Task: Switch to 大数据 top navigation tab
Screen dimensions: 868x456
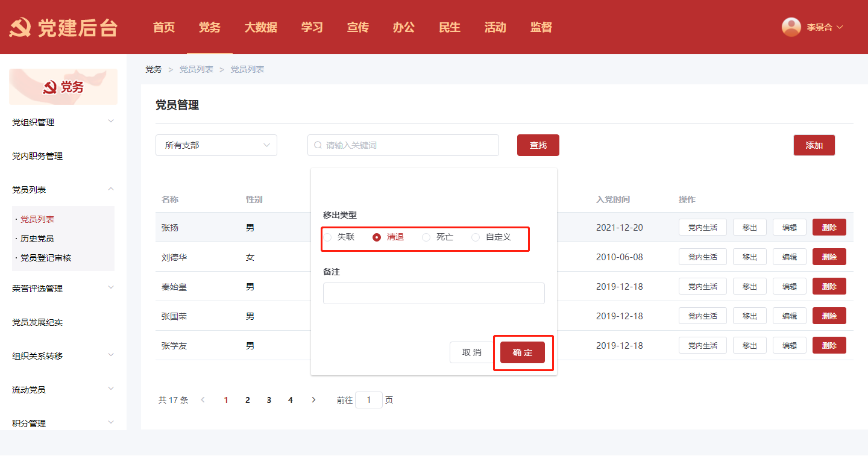Action: pyautogui.click(x=260, y=27)
